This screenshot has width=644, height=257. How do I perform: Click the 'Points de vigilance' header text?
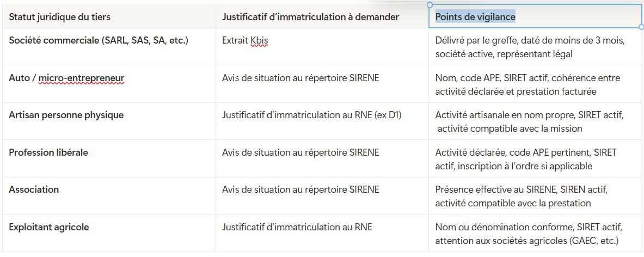pos(475,17)
